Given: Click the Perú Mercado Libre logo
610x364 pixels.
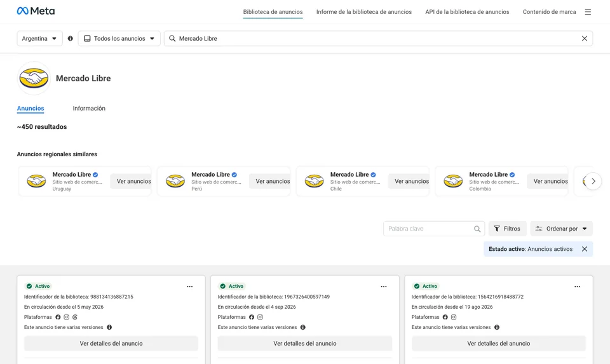Looking at the screenshot, I should [175, 181].
